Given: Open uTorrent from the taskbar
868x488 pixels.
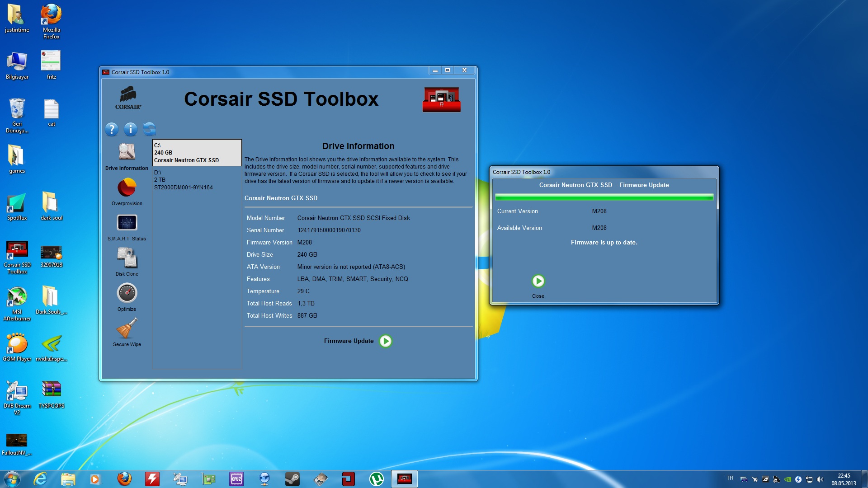Looking at the screenshot, I should (376, 479).
